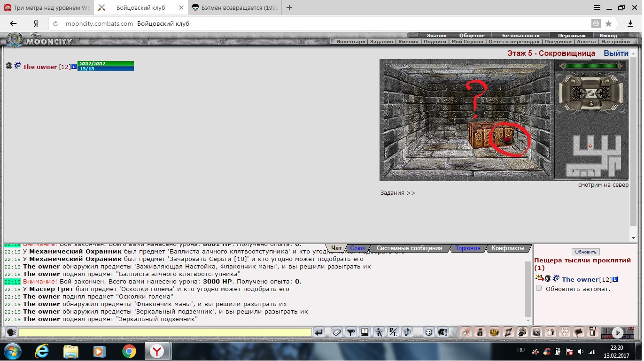The width and height of the screenshot is (644, 361).
Task: Open smileys face icon
Action: [x=428, y=332]
